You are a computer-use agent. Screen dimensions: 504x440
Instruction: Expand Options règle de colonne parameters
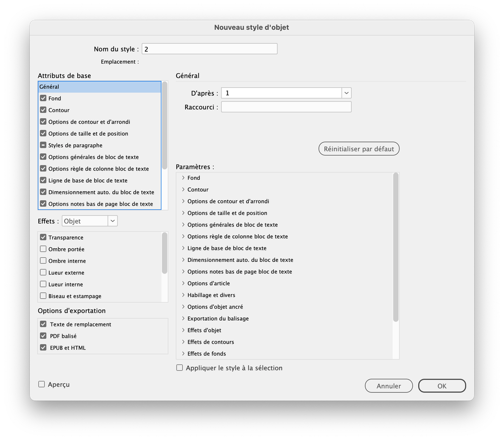pyautogui.click(x=183, y=236)
